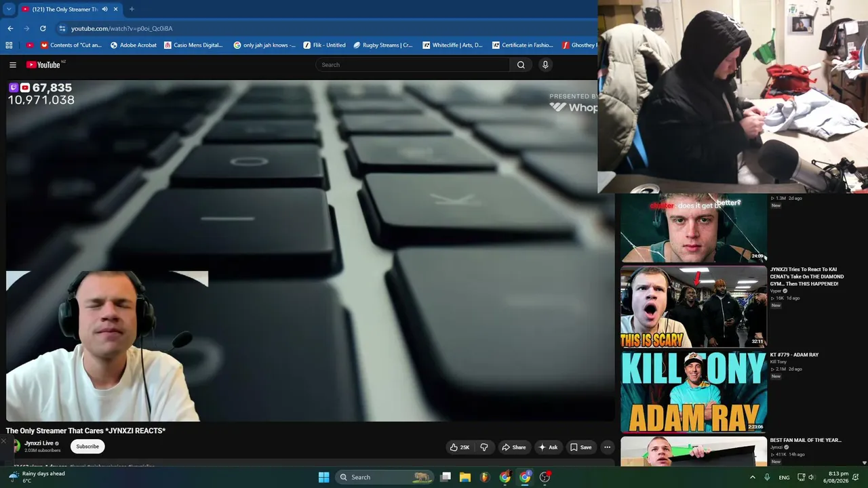The image size is (868, 488).
Task: Open 'JYNXZI Tries To React To KAI CENAT' title
Action: click(x=807, y=277)
